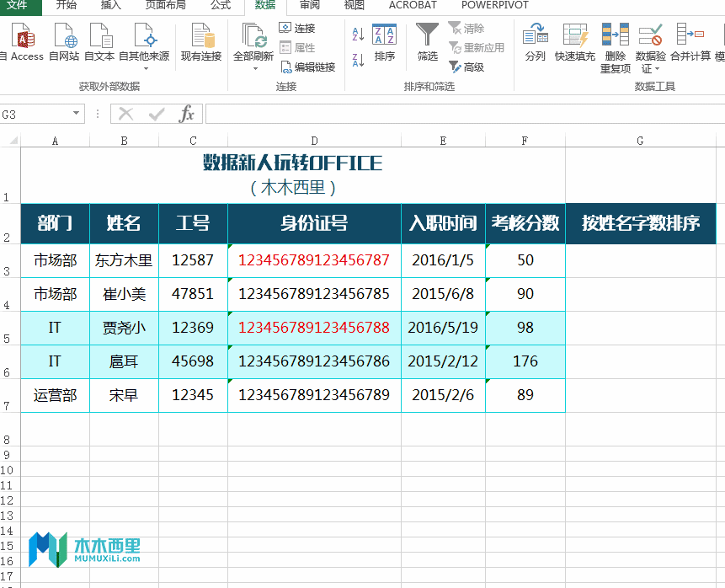This screenshot has height=588, width=725.
Task: Switch to the 视图 tab
Action: pos(355,5)
